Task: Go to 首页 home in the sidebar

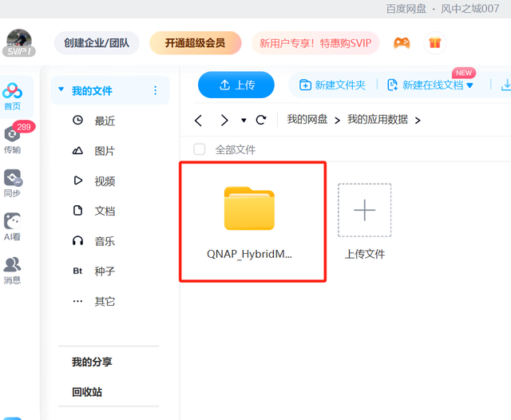Action: pyautogui.click(x=13, y=97)
